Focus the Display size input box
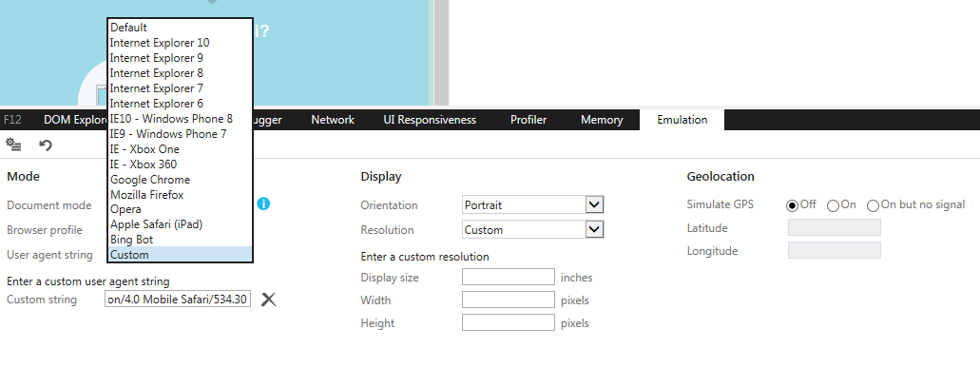980x387 pixels. coord(508,278)
